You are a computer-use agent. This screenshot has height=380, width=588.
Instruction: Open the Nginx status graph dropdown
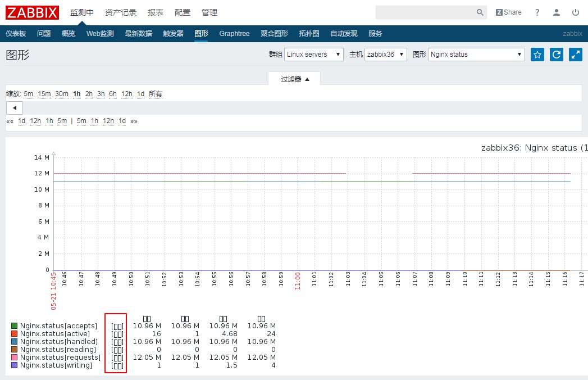(x=476, y=55)
